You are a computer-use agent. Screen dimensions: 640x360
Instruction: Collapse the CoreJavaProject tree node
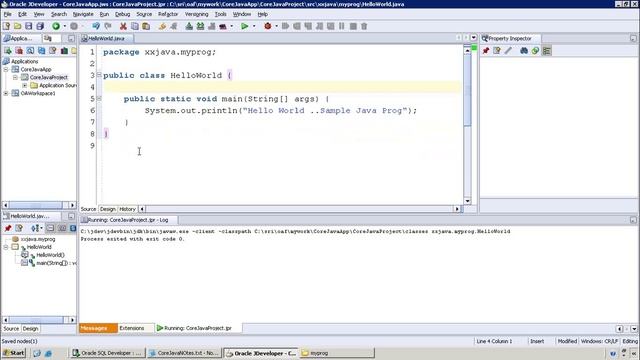[x=16, y=77]
